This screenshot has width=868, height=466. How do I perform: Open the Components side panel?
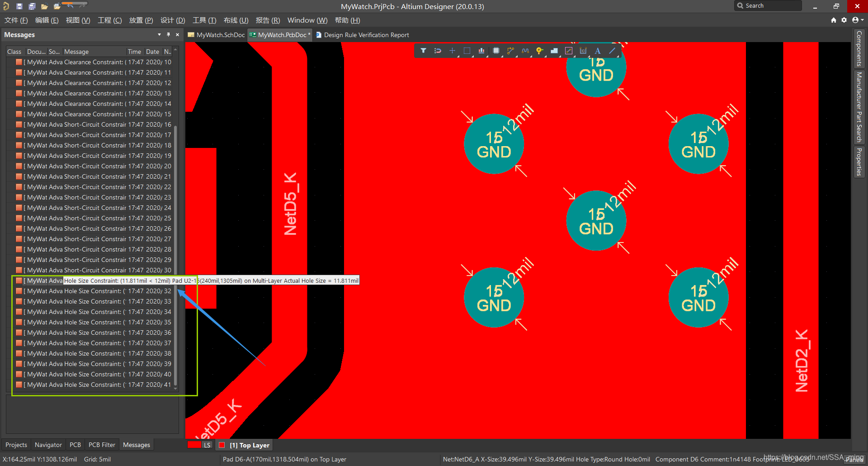(859, 48)
